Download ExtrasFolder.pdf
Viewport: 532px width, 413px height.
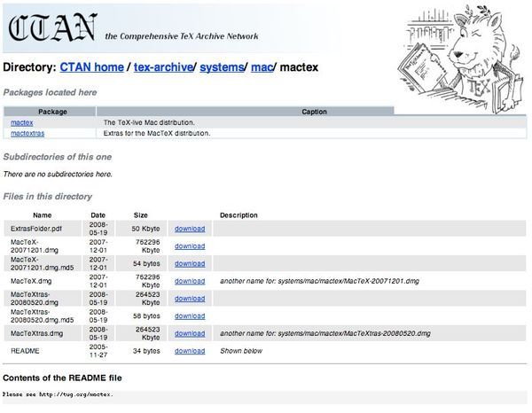190,229
